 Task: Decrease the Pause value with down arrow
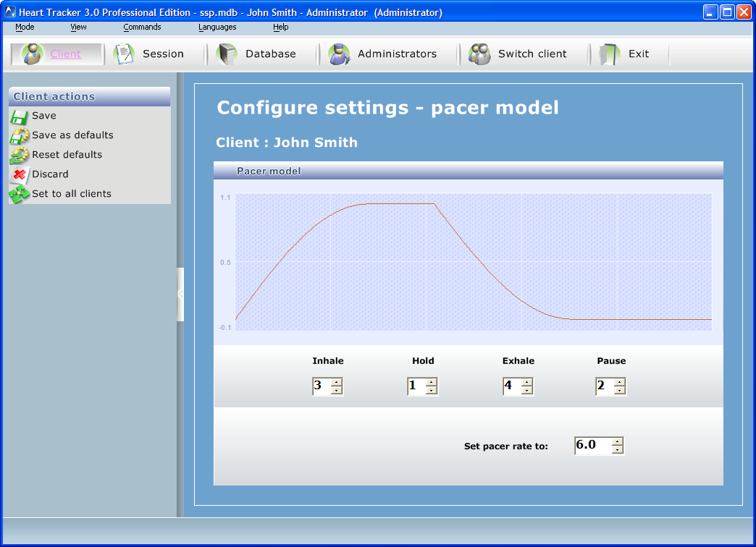[618, 391]
